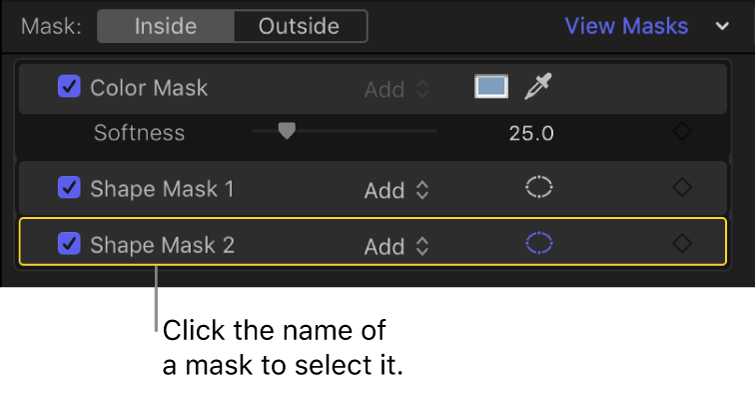Click the Softness value 25.0 field
756x394 pixels.
(x=531, y=133)
